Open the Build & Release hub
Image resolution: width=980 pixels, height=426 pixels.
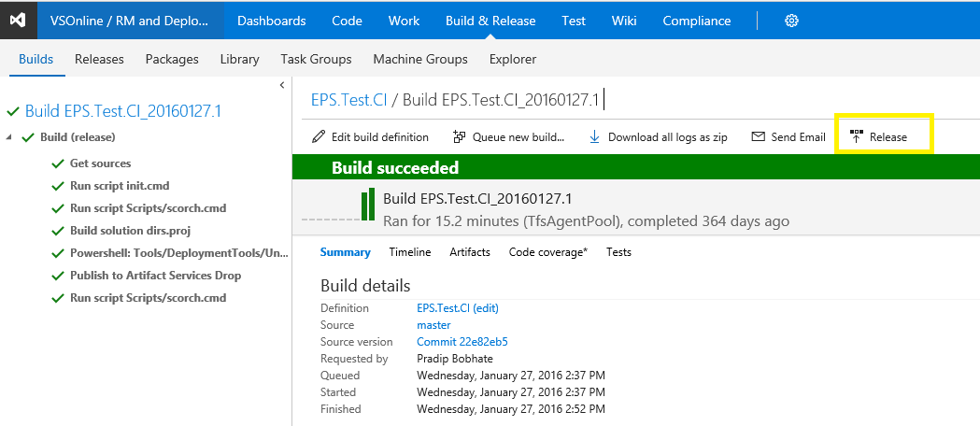tap(490, 21)
